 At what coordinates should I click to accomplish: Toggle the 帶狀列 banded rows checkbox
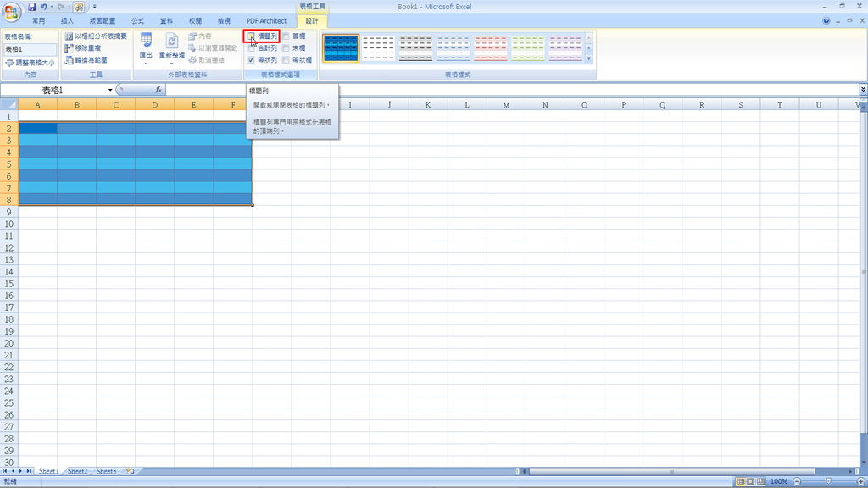(251, 60)
